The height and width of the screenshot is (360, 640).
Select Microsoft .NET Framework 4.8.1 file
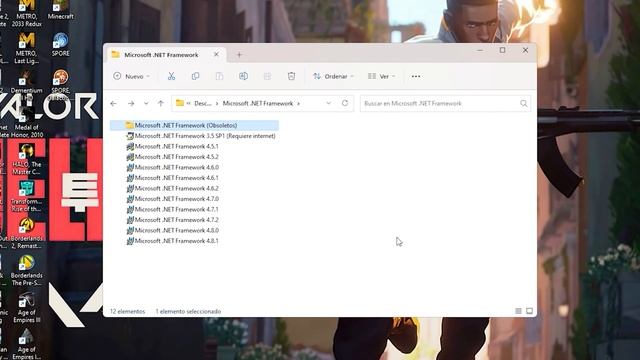[x=172, y=241]
